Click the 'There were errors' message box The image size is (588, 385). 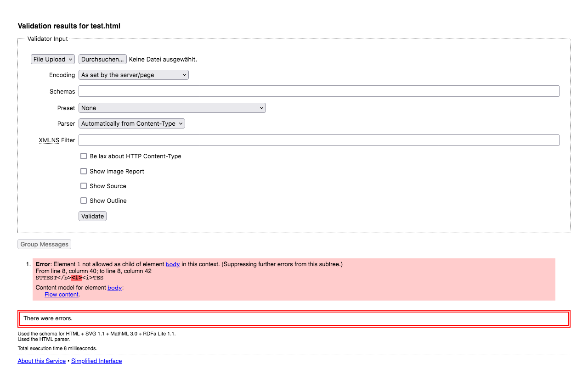(294, 318)
